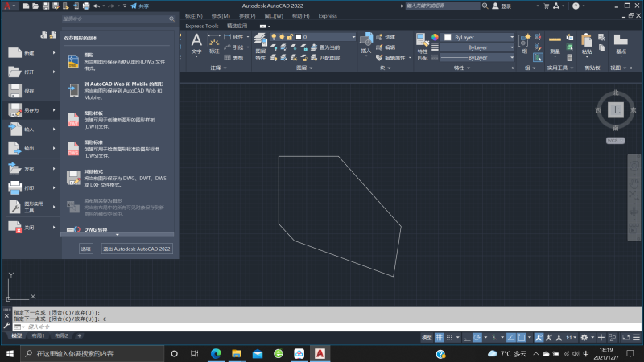Open the ByLayer color dropdown
Screen dimensions: 644x362
[481, 37]
